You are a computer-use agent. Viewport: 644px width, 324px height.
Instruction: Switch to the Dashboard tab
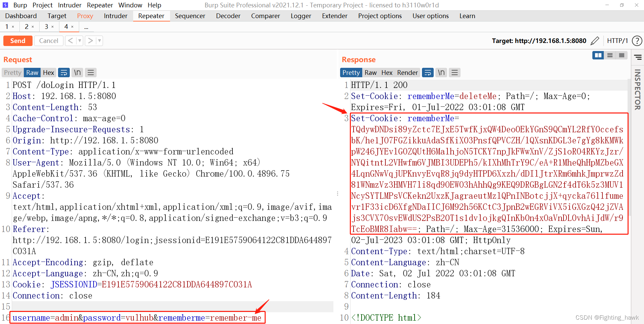21,16
